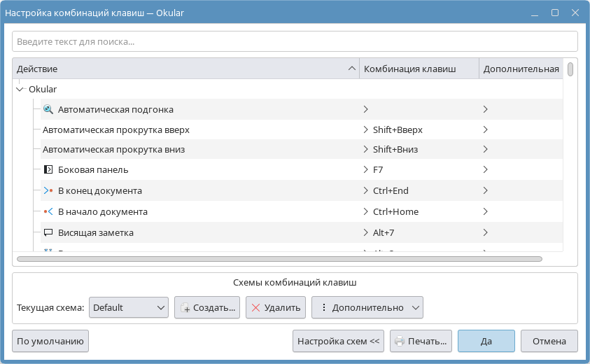The height and width of the screenshot is (364, 590).
Task: Collapse the Okular tree group
Action: click(x=20, y=90)
